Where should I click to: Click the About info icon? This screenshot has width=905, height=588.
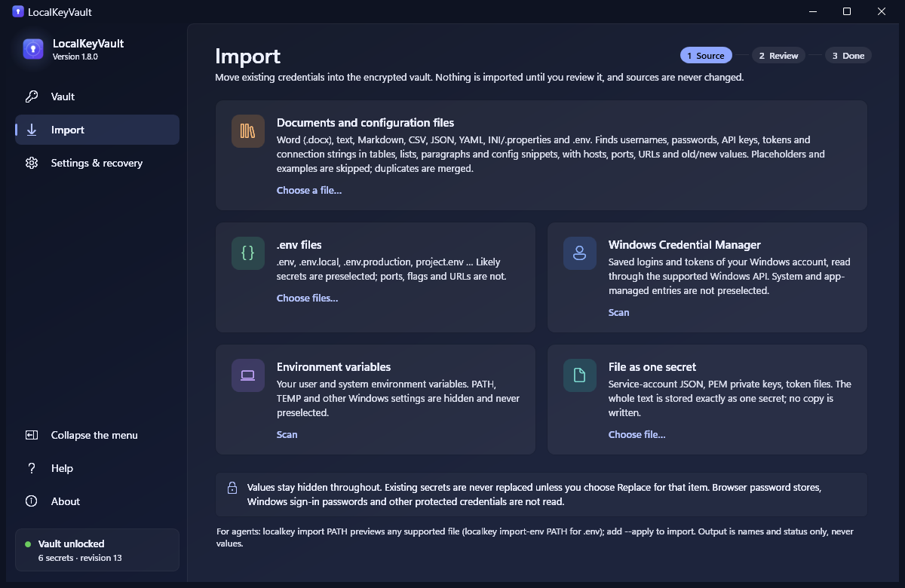(x=32, y=501)
